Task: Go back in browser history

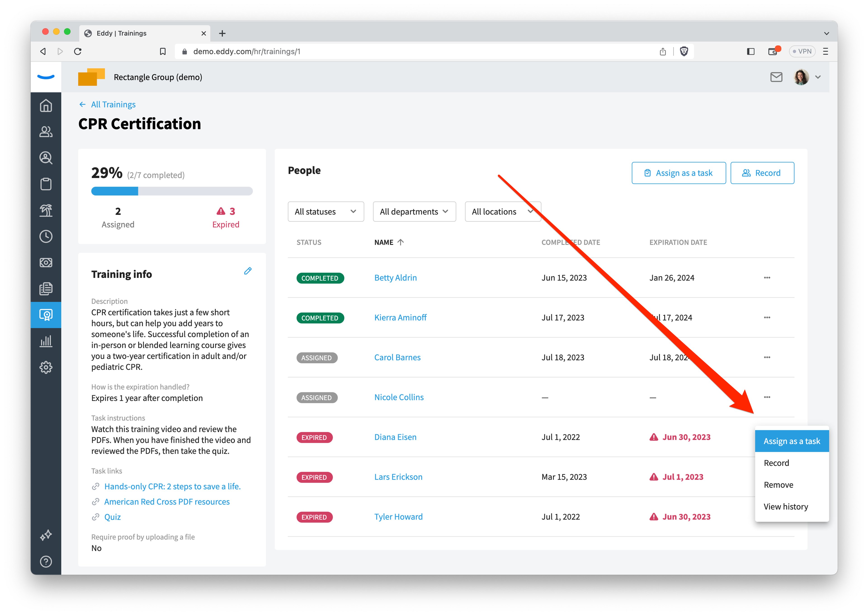Action: (43, 51)
